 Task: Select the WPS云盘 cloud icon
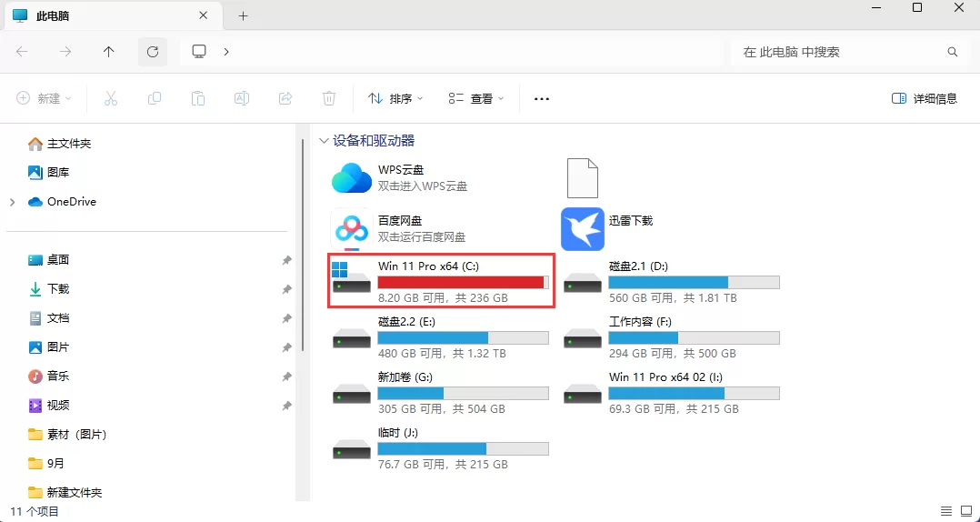[351, 177]
